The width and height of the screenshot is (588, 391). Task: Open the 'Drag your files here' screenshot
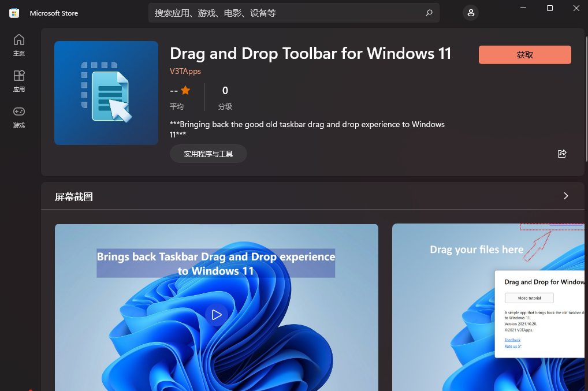pyautogui.click(x=488, y=307)
